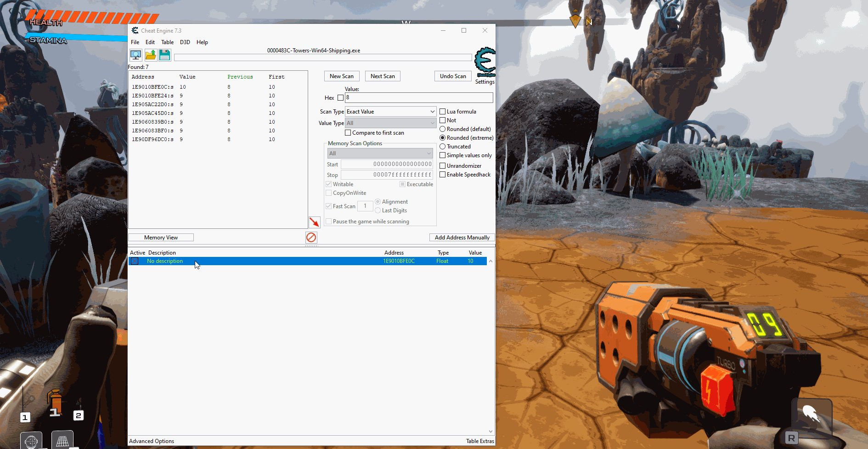Click the New Scan button
Viewport: 868px width, 449px height.
[x=342, y=76]
